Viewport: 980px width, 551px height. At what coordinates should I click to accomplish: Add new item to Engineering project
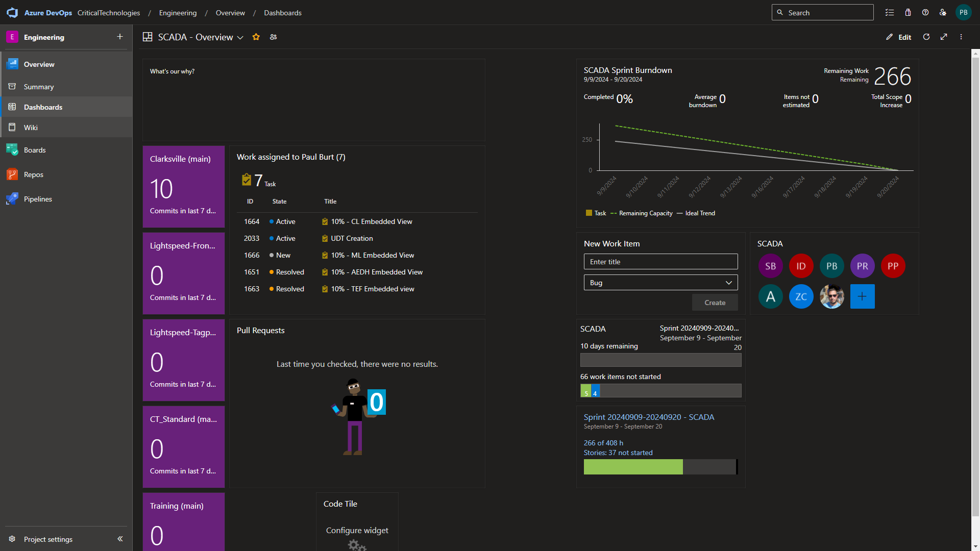[x=120, y=37]
